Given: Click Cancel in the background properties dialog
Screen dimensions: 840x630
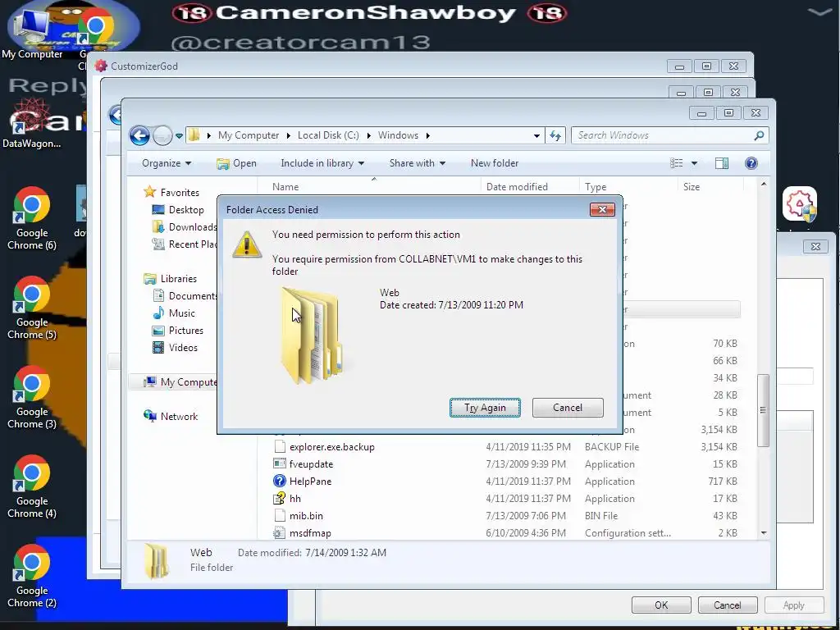Looking at the screenshot, I should coord(728,605).
